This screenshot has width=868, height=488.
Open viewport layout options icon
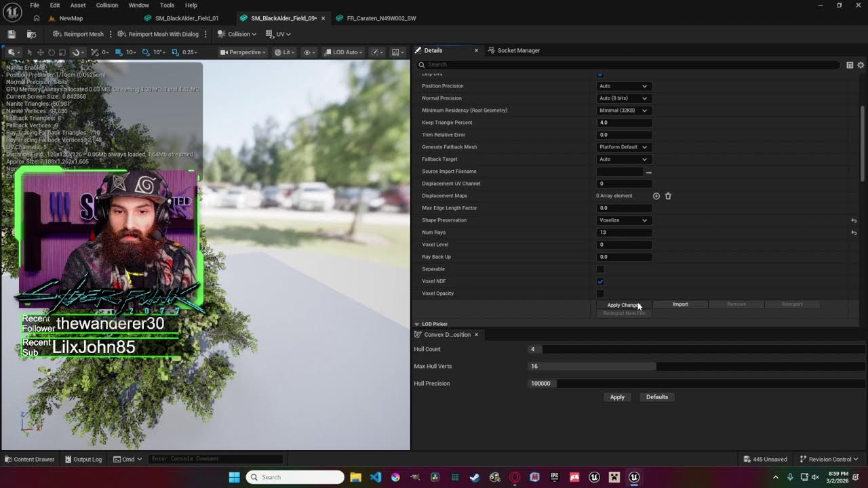pos(397,52)
